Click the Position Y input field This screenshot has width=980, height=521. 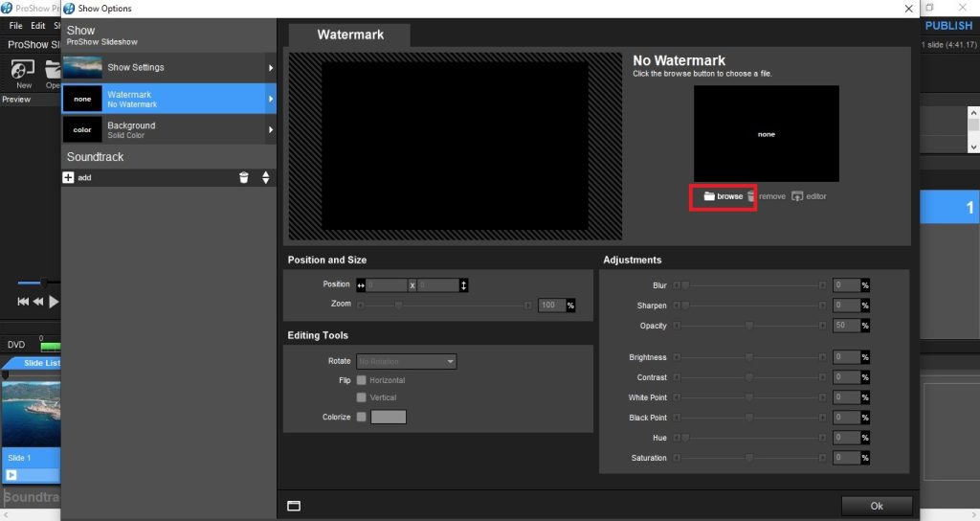(x=438, y=285)
